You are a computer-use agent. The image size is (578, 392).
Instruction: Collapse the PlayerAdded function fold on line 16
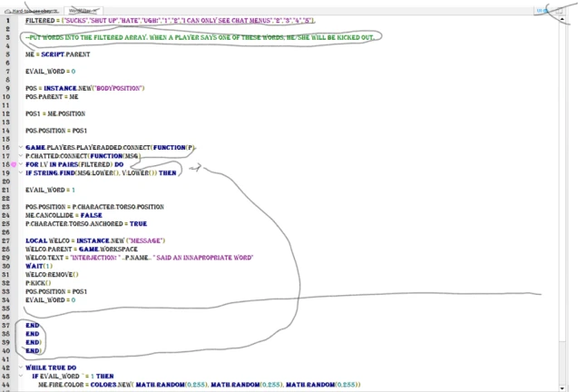[x=19, y=147]
